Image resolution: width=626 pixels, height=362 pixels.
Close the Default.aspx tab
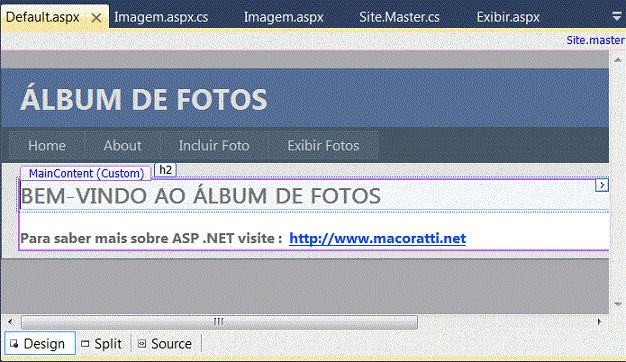pyautogui.click(x=96, y=18)
